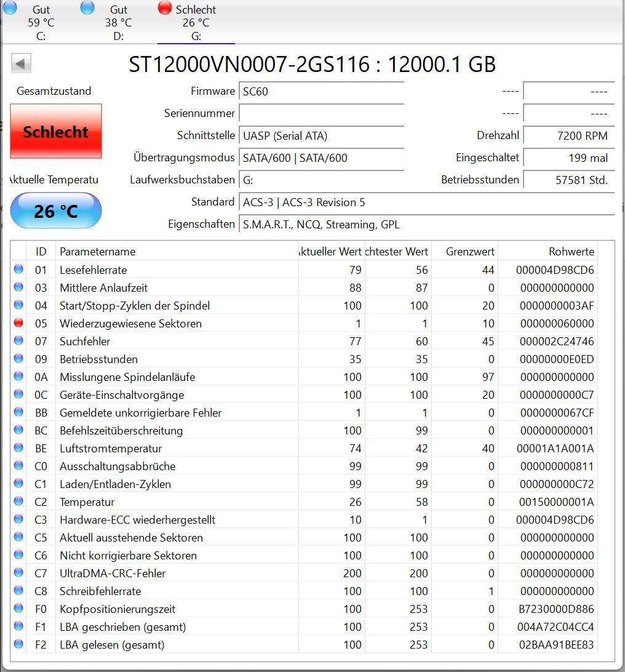
Task: Click the red status icon for Wiederzugewiesene Sektoren
Action: (18, 322)
